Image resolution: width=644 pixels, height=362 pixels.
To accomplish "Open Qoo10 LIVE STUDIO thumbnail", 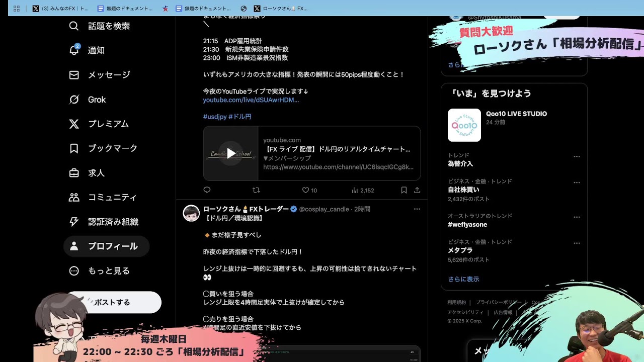I will pyautogui.click(x=464, y=125).
